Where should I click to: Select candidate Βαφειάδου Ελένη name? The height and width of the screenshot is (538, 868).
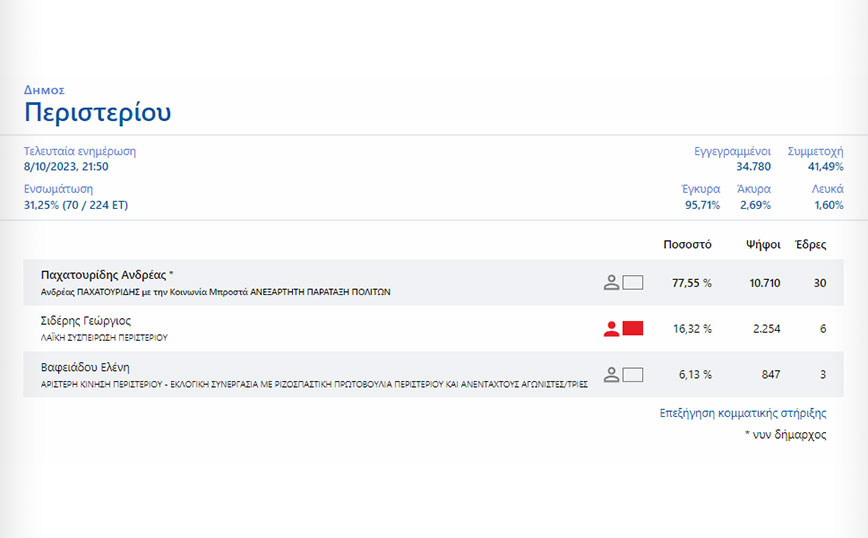(x=86, y=367)
